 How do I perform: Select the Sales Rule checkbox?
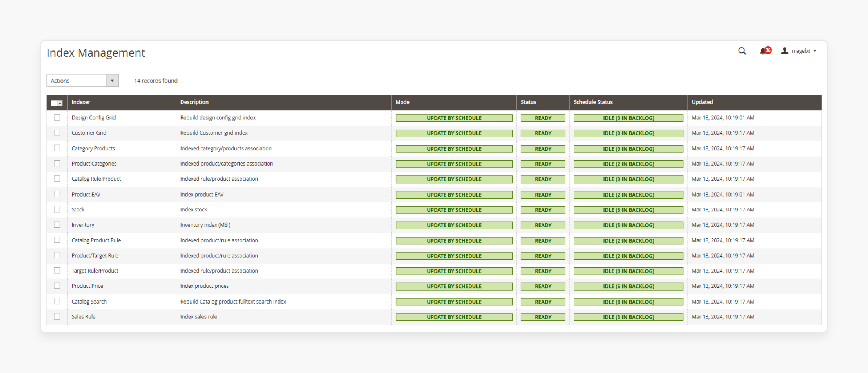57,316
